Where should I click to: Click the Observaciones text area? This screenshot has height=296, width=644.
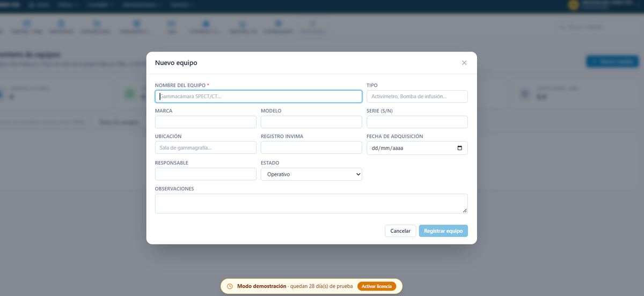pos(311,204)
